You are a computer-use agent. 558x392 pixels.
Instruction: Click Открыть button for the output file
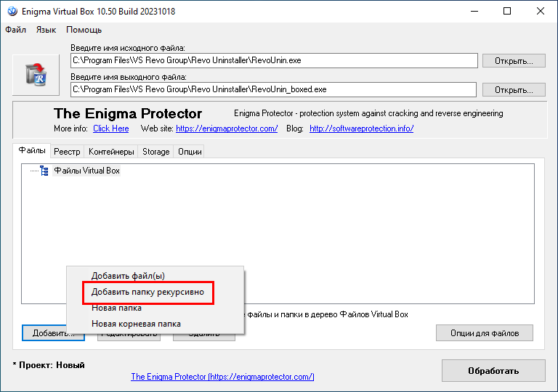tap(514, 90)
